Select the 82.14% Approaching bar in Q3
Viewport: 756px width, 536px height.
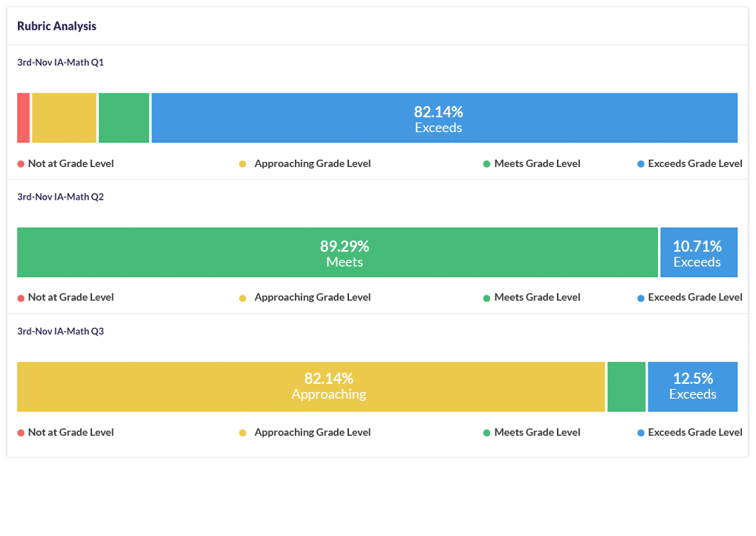(311, 387)
